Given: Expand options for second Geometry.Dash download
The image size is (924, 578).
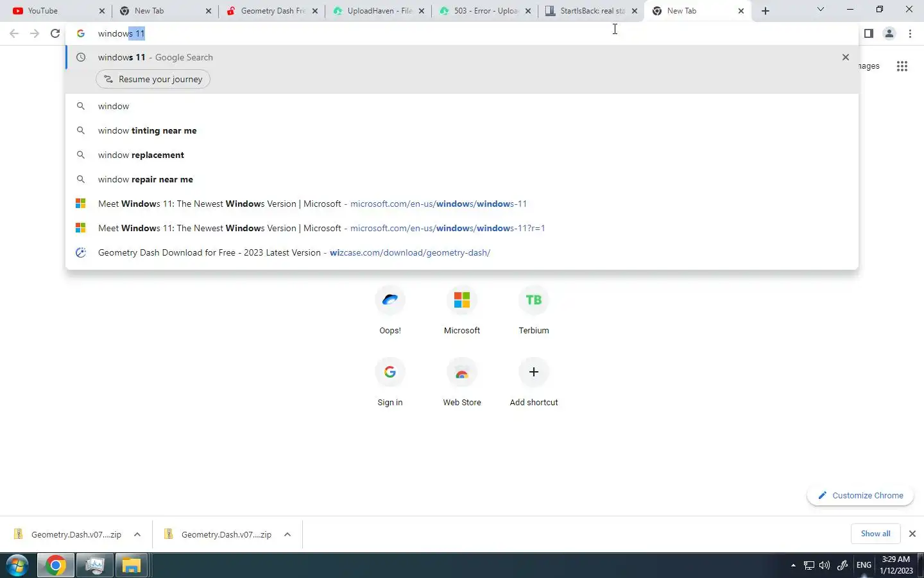Looking at the screenshot, I should pos(287,534).
